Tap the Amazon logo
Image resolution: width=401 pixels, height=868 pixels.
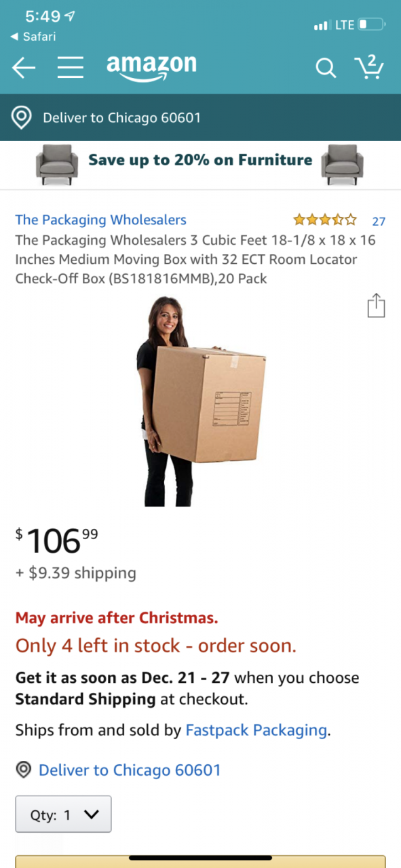151,67
